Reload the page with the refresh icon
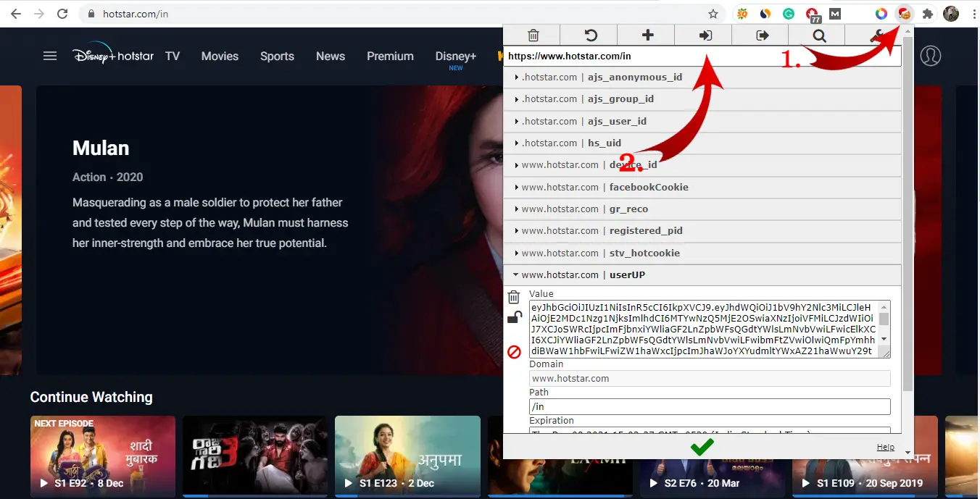The height and width of the screenshot is (499, 980). [62, 14]
